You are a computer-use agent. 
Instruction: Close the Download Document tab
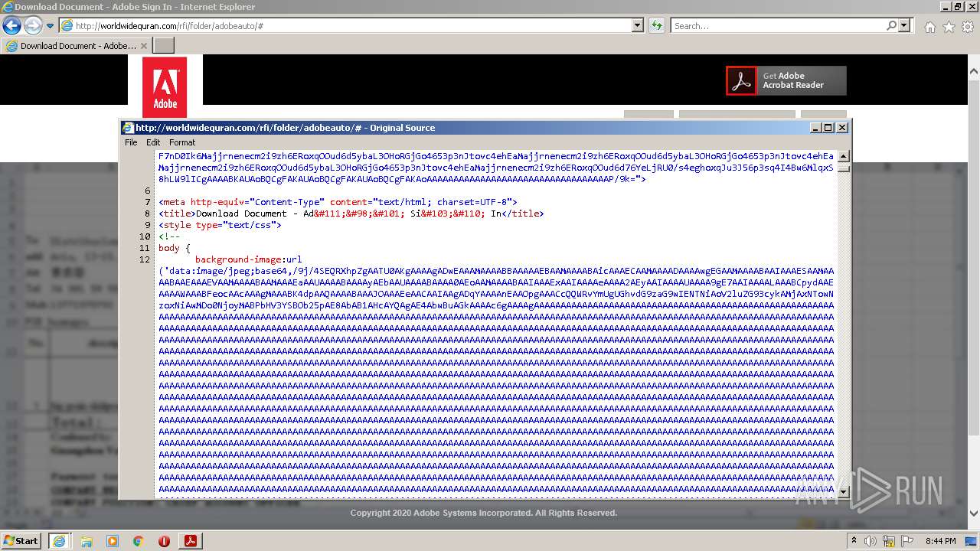(x=143, y=46)
